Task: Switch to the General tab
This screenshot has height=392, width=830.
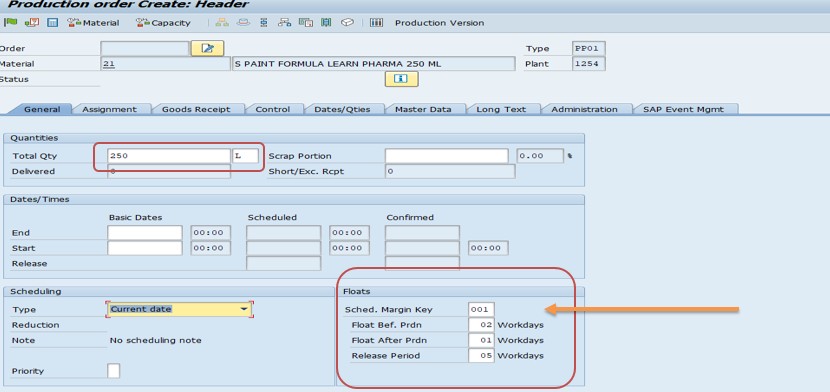Action: (42, 109)
